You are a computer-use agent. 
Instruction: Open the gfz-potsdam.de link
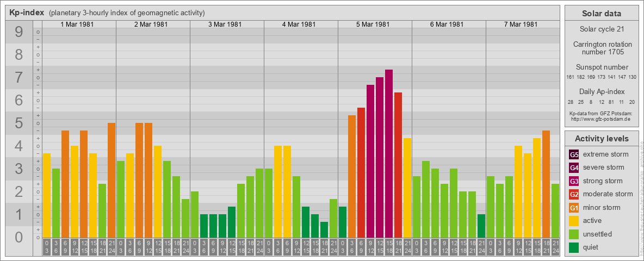coord(600,119)
